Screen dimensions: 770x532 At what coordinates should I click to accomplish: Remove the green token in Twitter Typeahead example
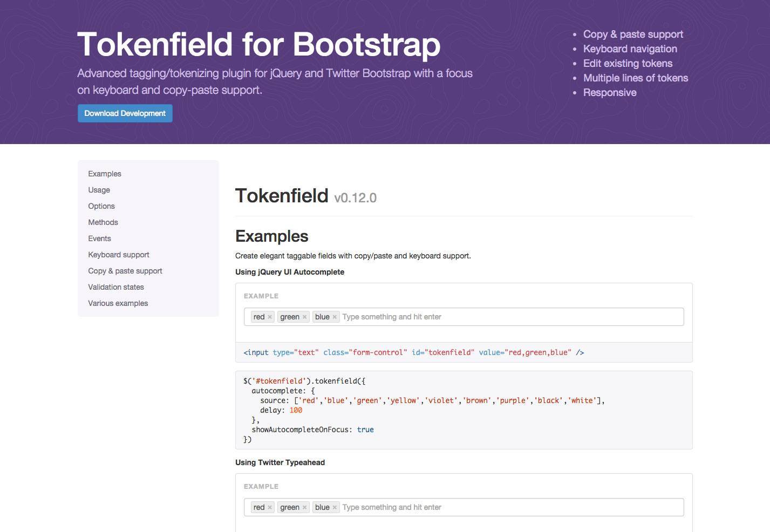[304, 508]
